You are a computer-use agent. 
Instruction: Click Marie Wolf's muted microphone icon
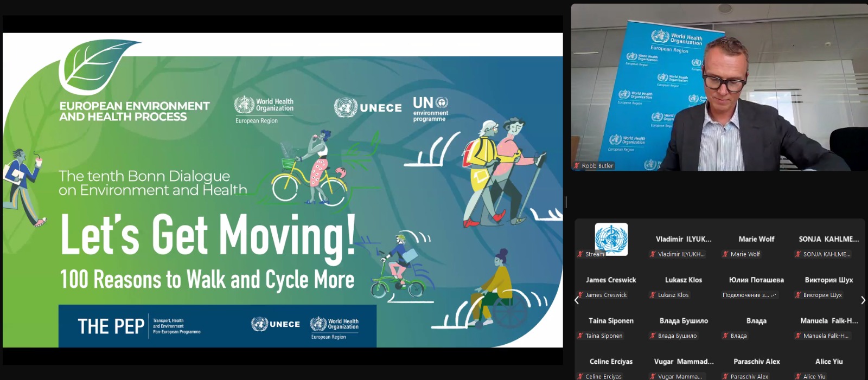point(725,254)
